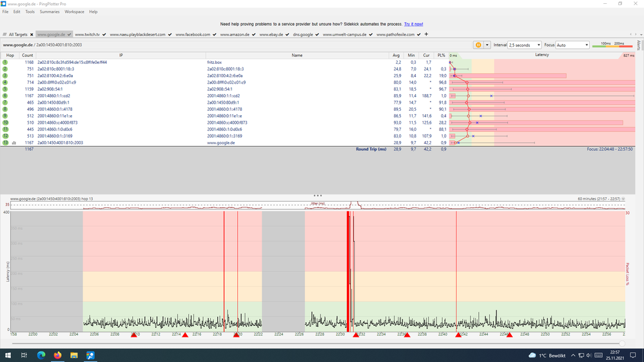Open the Help menu
The height and width of the screenshot is (362, 644).
(x=93, y=12)
